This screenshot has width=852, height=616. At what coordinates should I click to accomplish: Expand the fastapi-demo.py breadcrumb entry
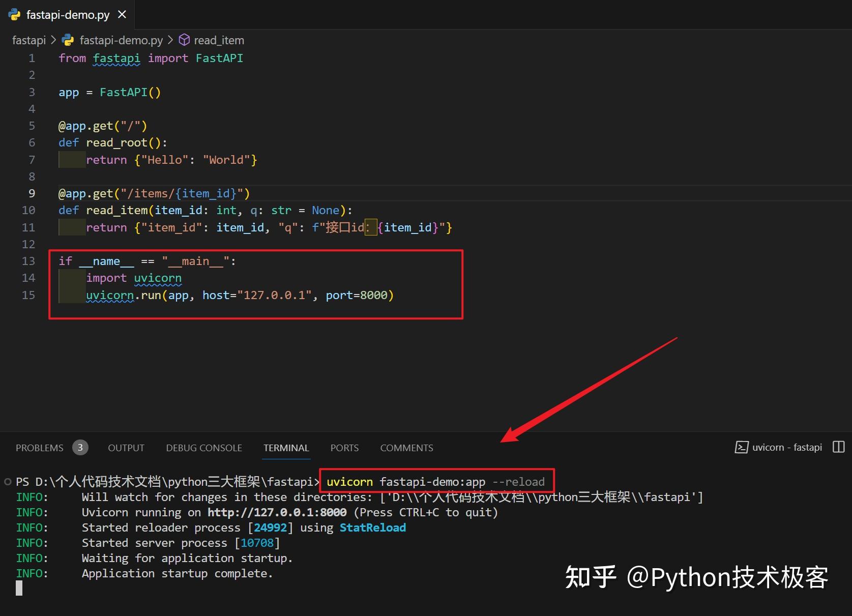(121, 40)
